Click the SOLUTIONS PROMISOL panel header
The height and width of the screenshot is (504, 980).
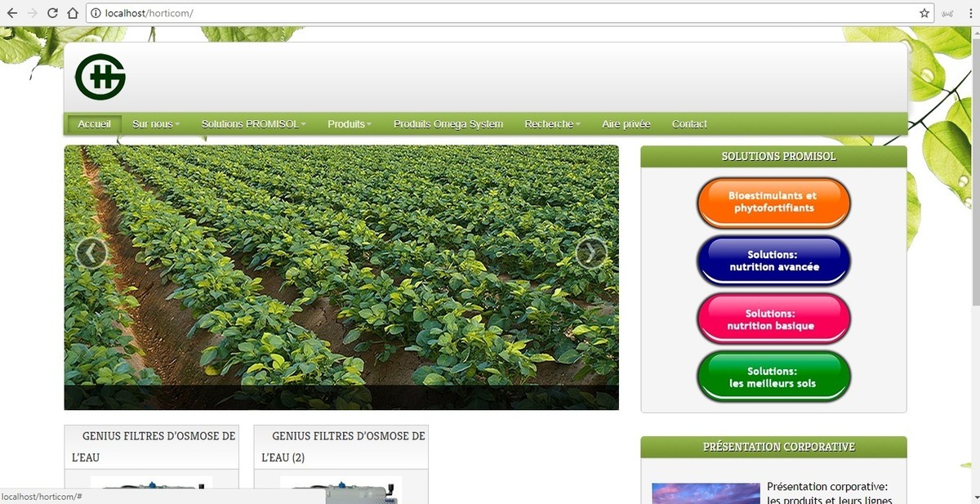click(774, 156)
